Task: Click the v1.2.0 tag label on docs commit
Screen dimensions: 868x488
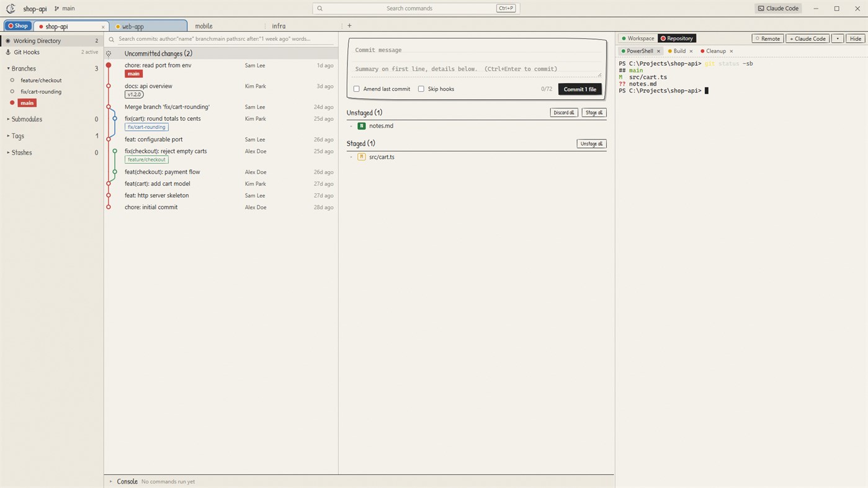Action: [134, 95]
